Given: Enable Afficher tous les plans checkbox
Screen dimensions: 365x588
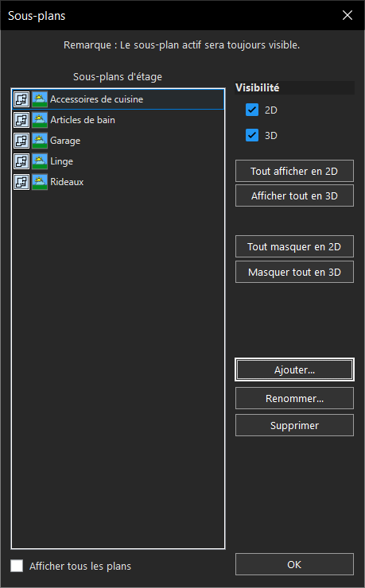Looking at the screenshot, I should [x=17, y=566].
